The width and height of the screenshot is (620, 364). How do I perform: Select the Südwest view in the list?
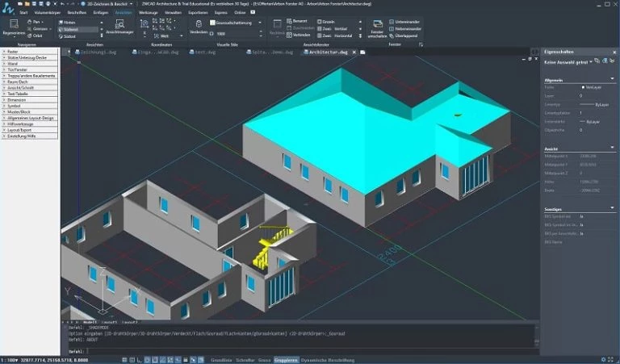tap(77, 29)
